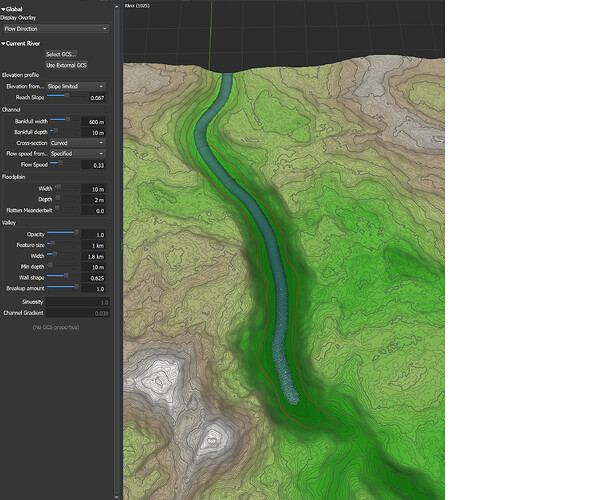This screenshot has height=500, width=615.
Task: Collapse the Global section
Action: [x=4, y=9]
